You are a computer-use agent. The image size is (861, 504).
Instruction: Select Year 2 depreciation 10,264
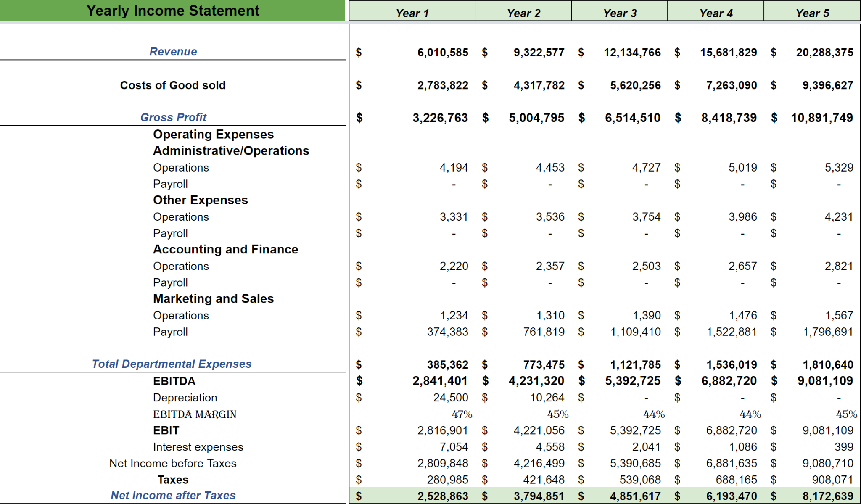(547, 398)
